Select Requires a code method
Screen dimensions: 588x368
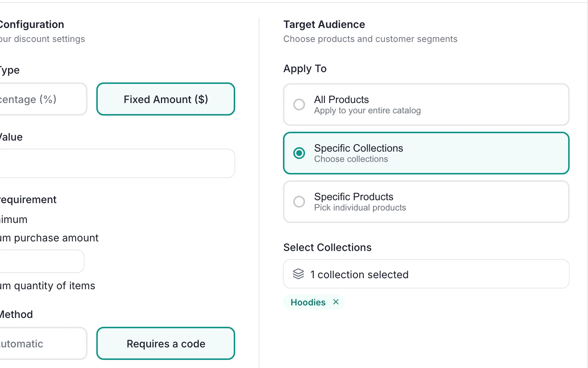coord(166,343)
